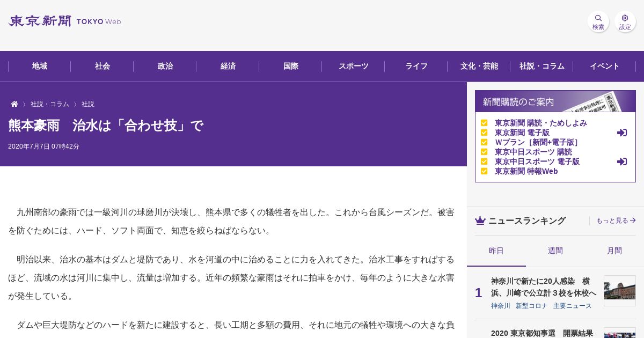Screen dimensions: 644x338
Task: Click the 新聞購読のご案内 banner header
Action: [x=555, y=101]
